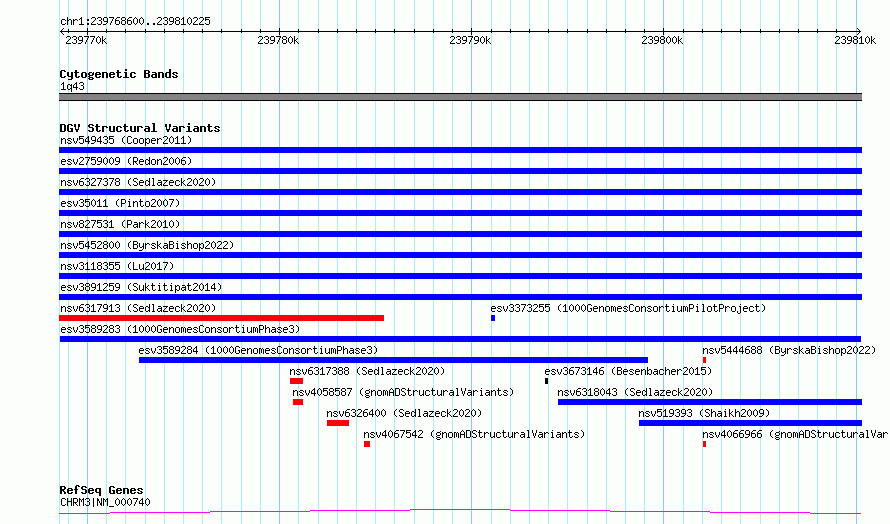Click the nsv549435 (Cooper2011) variant label

[x=126, y=140]
